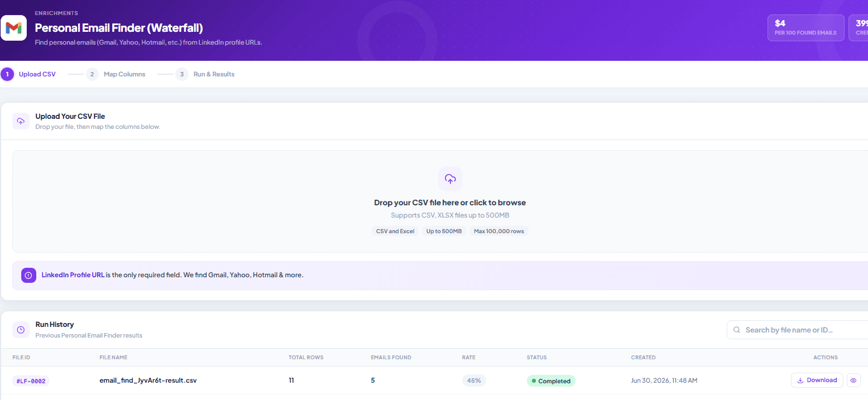Select the Map Columns step
Viewport: 868px width, 400px height.
click(116, 74)
